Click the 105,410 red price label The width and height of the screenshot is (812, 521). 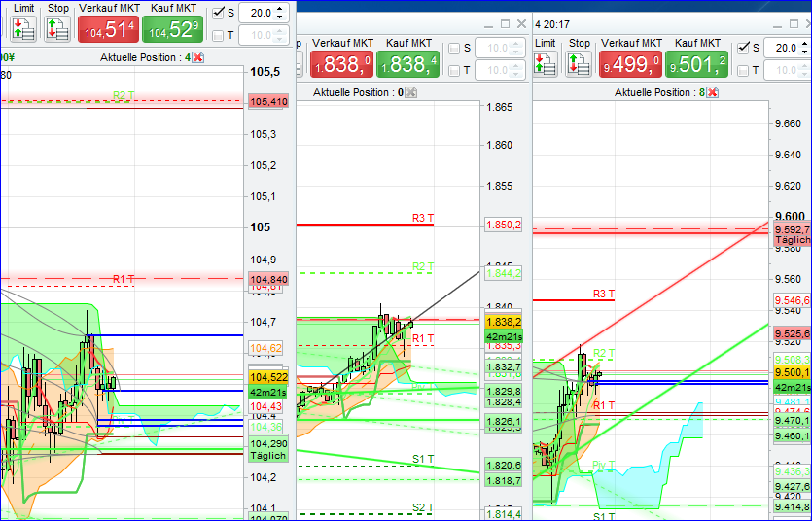coord(268,102)
